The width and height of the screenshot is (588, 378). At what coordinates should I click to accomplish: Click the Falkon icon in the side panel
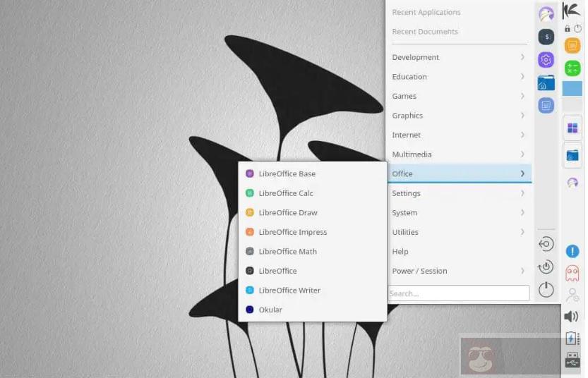572,183
